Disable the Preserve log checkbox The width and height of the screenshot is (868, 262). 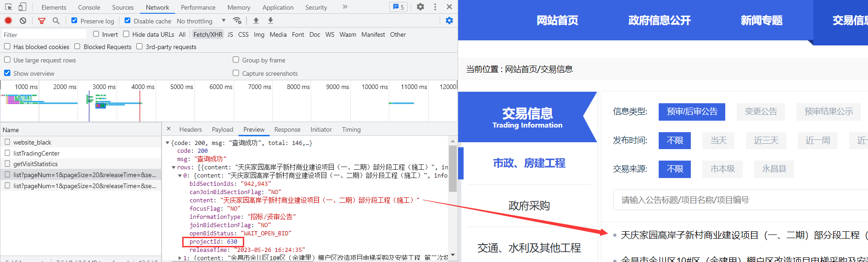(74, 21)
